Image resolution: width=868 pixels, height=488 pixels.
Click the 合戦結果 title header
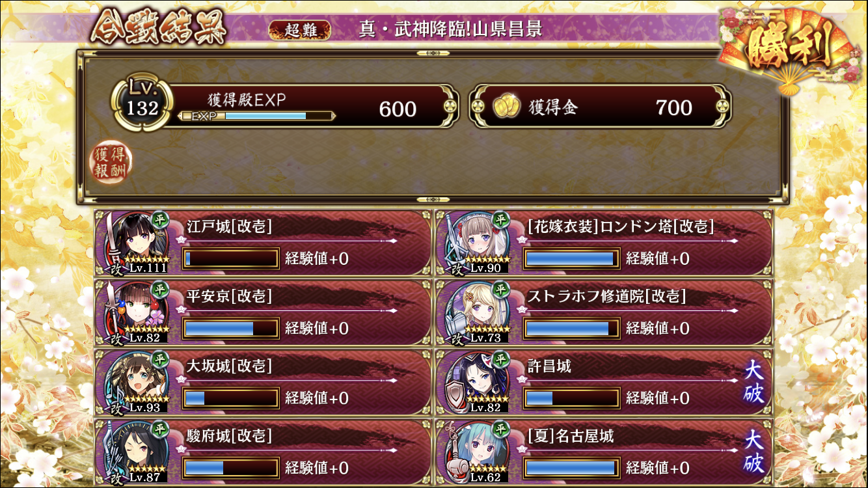(159, 28)
